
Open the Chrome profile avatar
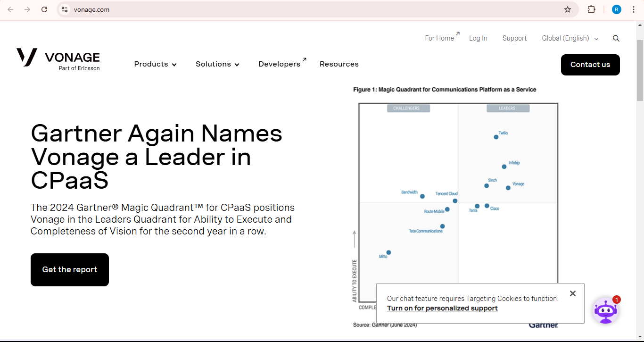coord(617,9)
